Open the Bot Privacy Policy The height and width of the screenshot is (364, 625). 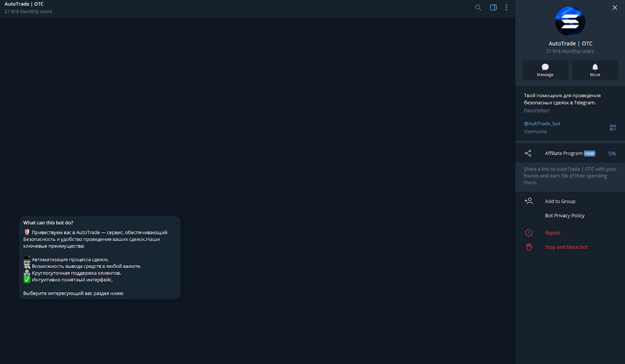564,216
